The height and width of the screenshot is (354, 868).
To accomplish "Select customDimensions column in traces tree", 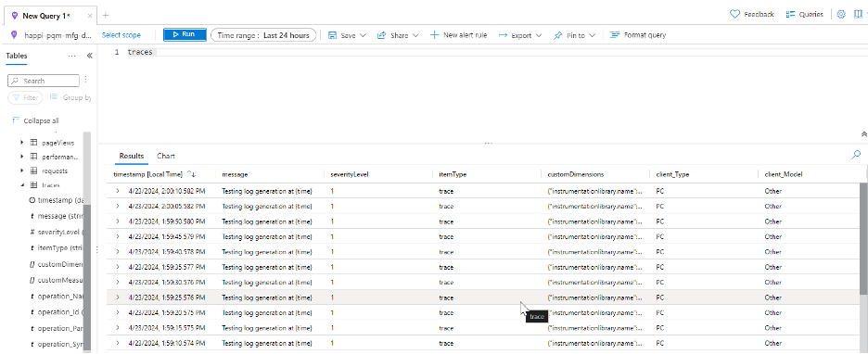I will 56,264.
